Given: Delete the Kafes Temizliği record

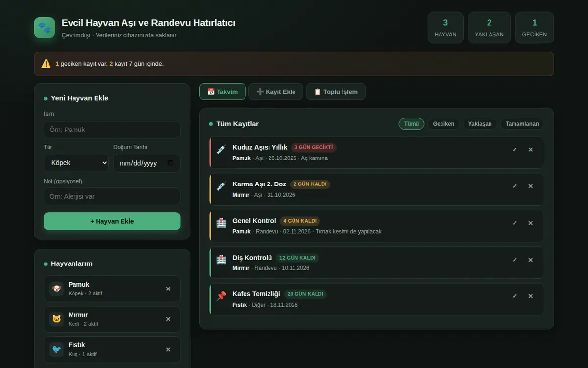Looking at the screenshot, I should (x=530, y=296).
